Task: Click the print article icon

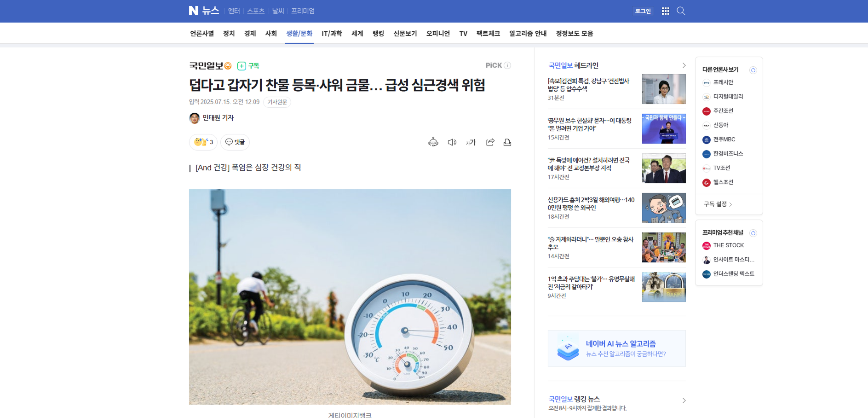Action: pyautogui.click(x=507, y=142)
